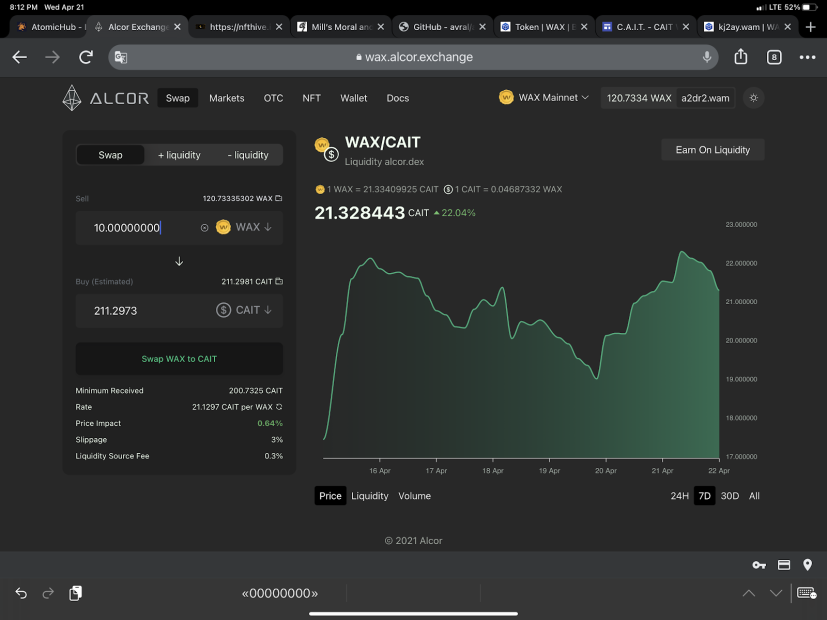
Task: Flip the rate with refresh icon
Action: click(x=279, y=407)
